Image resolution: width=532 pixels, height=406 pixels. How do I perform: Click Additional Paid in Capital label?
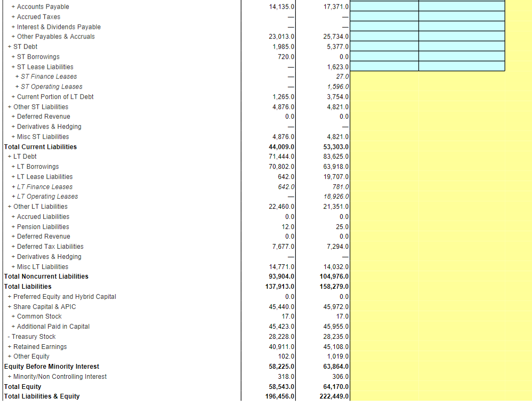(53, 327)
